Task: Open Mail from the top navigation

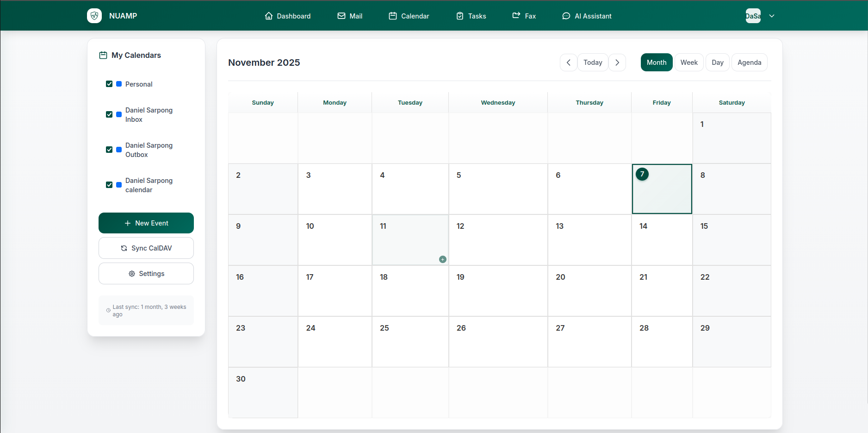Action: 350,16
